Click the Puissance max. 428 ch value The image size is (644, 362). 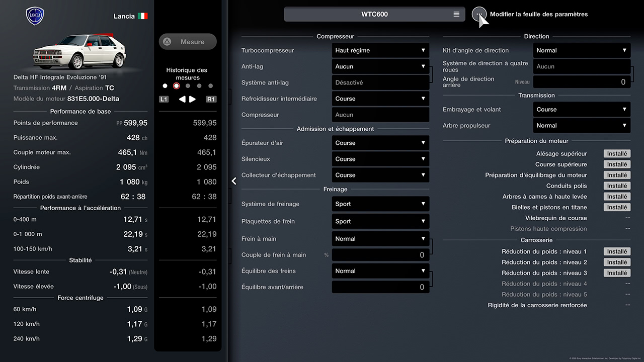click(137, 138)
